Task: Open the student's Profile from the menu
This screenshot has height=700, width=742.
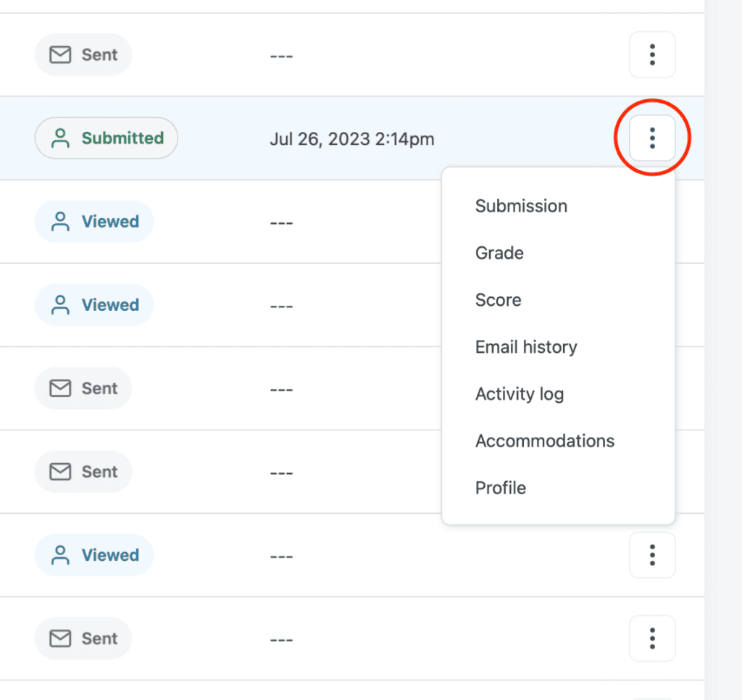Action: coord(500,488)
